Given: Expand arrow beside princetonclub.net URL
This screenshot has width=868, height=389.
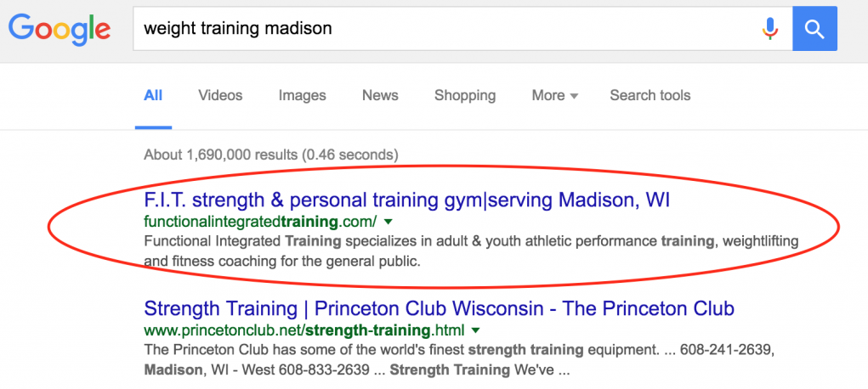Looking at the screenshot, I should (475, 331).
